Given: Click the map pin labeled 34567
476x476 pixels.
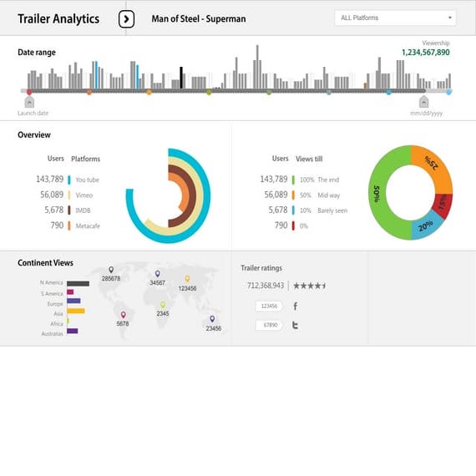Looking at the screenshot, I should click(157, 274).
